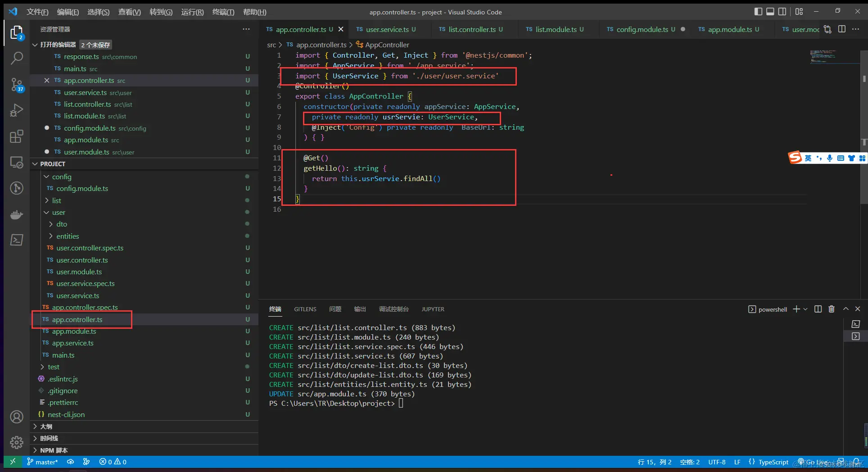The height and width of the screenshot is (472, 868).
Task: Click Go Live in the status bar
Action: click(813, 462)
